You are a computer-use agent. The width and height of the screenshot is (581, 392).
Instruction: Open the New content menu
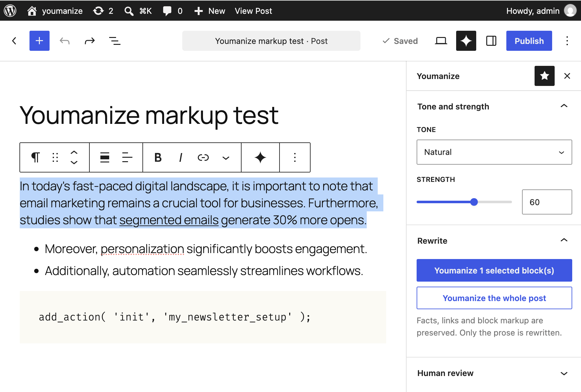pyautogui.click(x=210, y=11)
